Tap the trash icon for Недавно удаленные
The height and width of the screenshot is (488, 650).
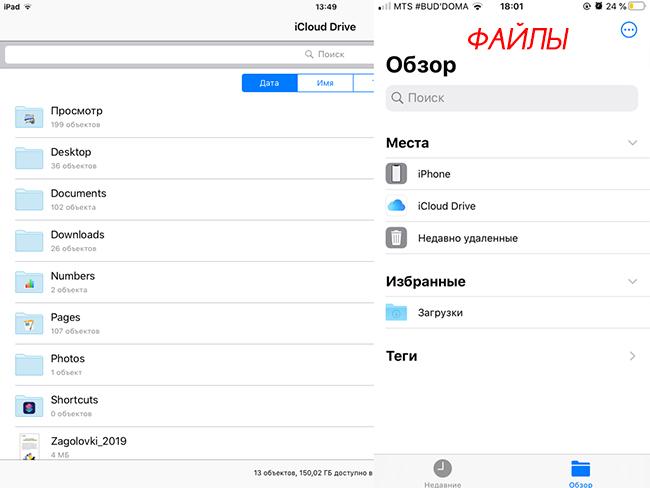[396, 238]
